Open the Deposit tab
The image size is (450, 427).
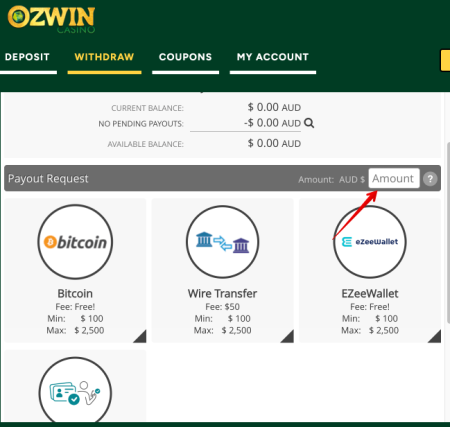point(27,57)
